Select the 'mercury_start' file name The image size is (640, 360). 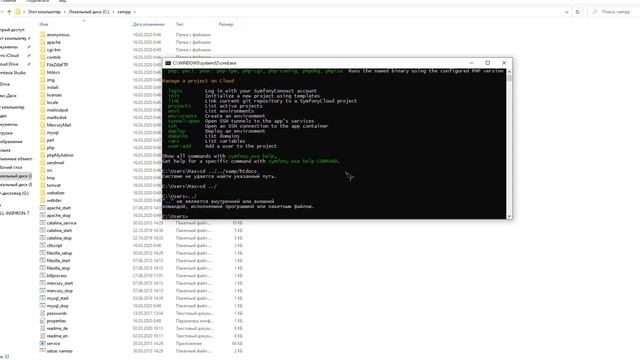[x=60, y=283]
